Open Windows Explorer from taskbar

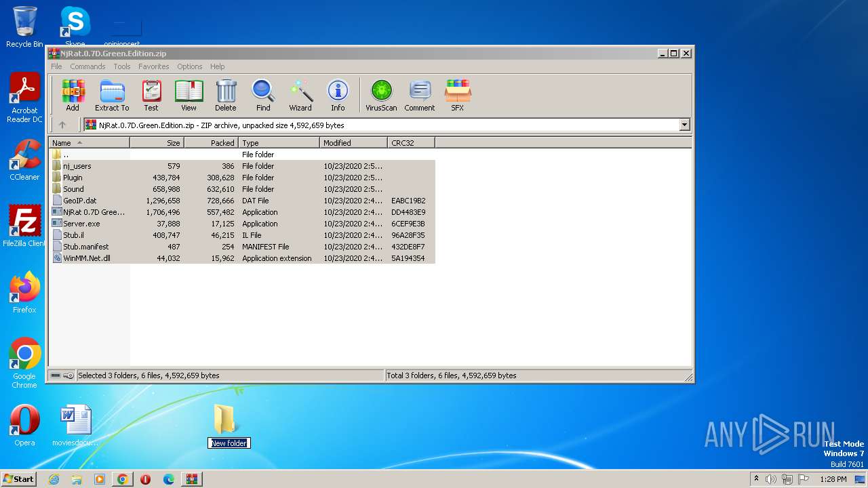pyautogui.click(x=77, y=479)
